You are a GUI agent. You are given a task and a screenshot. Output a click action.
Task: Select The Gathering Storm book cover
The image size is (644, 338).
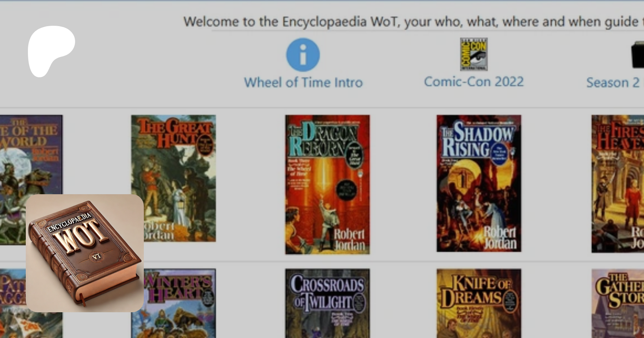coord(618,303)
